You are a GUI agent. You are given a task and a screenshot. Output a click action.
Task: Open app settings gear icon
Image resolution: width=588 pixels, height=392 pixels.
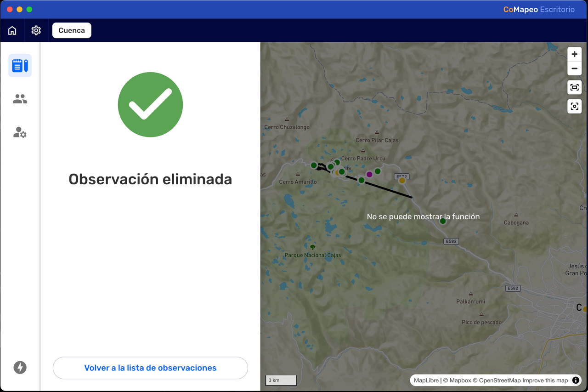click(x=36, y=30)
